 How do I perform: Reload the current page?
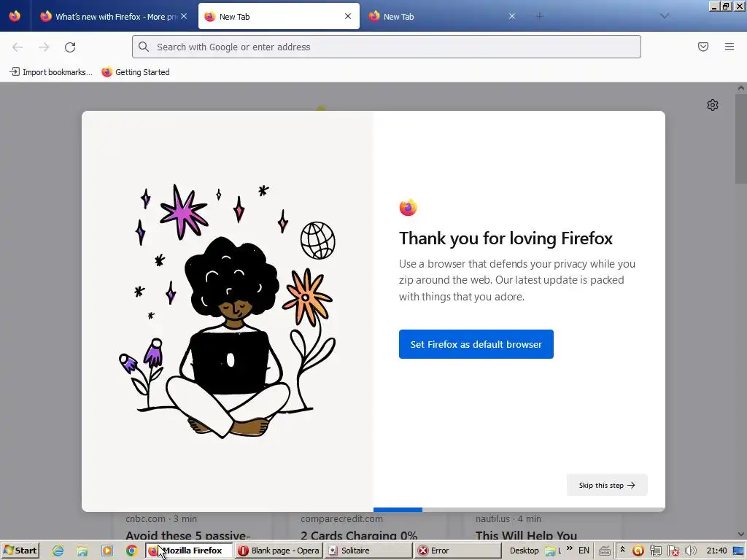coord(70,47)
